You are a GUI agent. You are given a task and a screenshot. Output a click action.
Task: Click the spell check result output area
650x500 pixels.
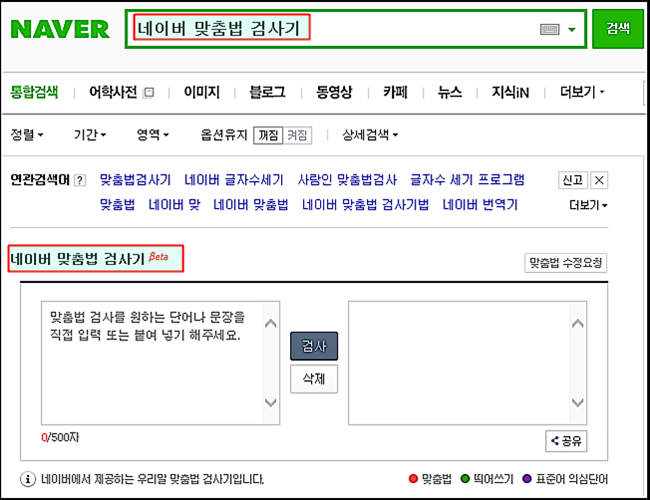pyautogui.click(x=467, y=363)
